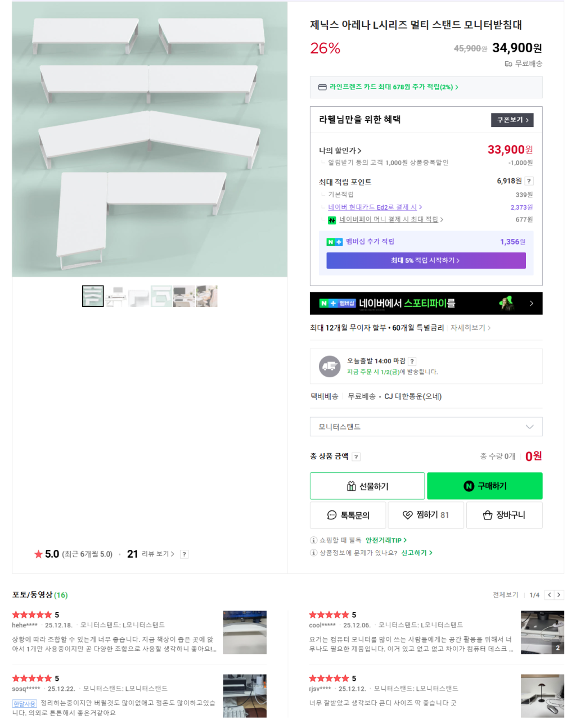Open the 스포티파이 membership banner
The width and height of the screenshot is (576, 728).
(x=426, y=304)
